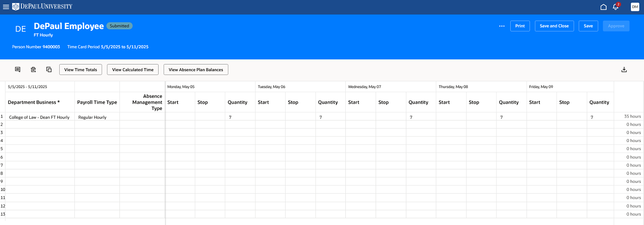
Task: Click Wednesday Start column header
Action: (x=361, y=102)
